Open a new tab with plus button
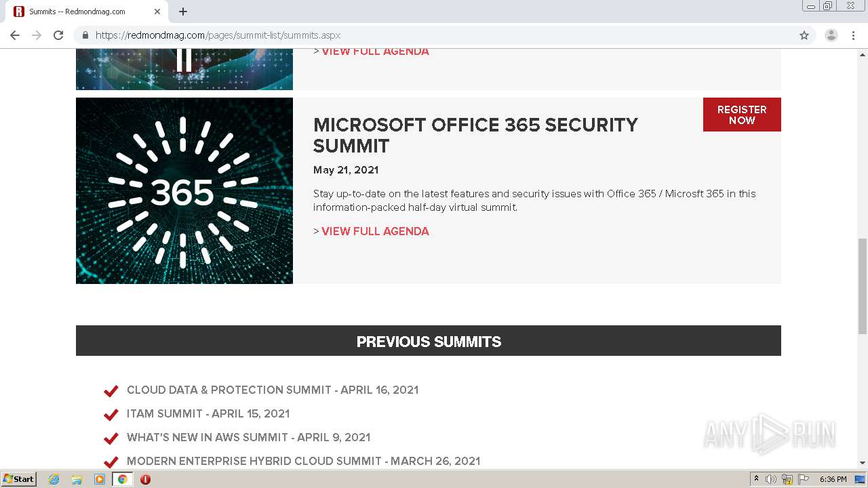The width and height of the screenshot is (868, 488). pos(183,12)
